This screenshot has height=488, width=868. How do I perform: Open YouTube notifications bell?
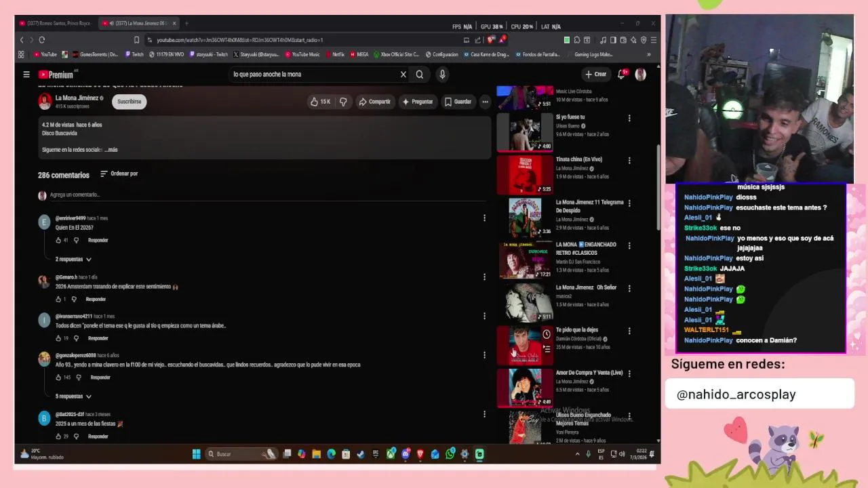click(623, 75)
